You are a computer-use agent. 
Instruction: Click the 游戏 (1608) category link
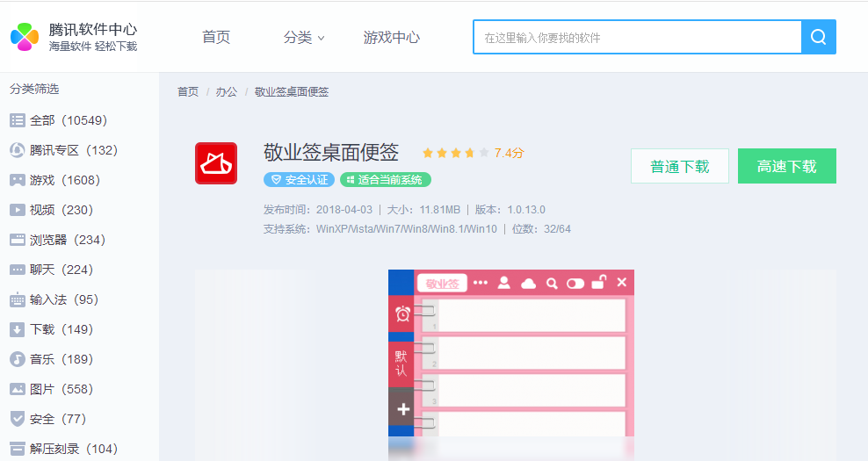(x=65, y=180)
